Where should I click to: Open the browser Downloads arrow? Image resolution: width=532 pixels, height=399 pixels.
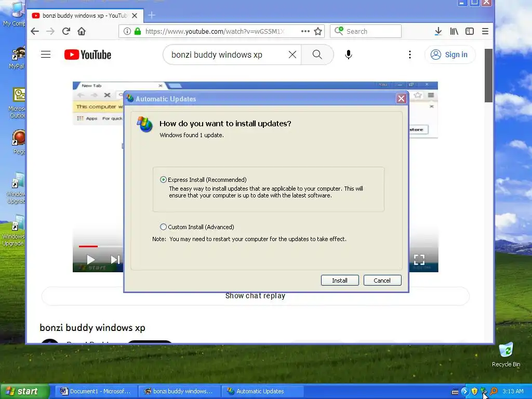pos(438,31)
